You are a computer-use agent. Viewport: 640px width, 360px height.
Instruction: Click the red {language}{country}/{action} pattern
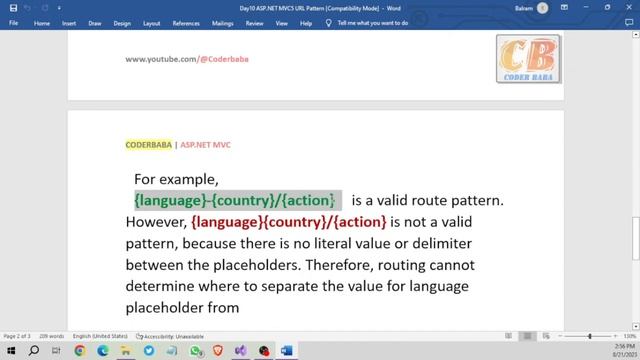tap(289, 222)
